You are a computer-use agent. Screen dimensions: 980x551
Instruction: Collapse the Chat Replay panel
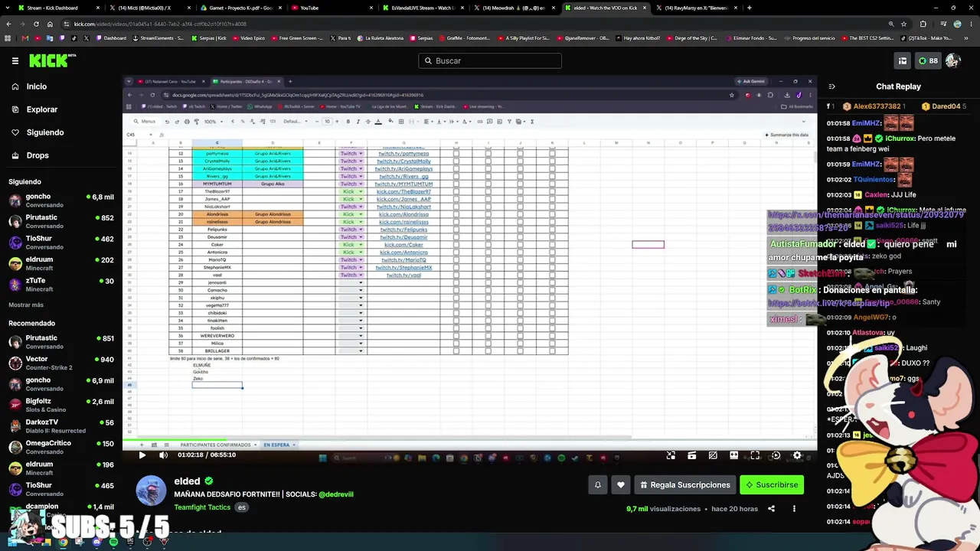832,86
